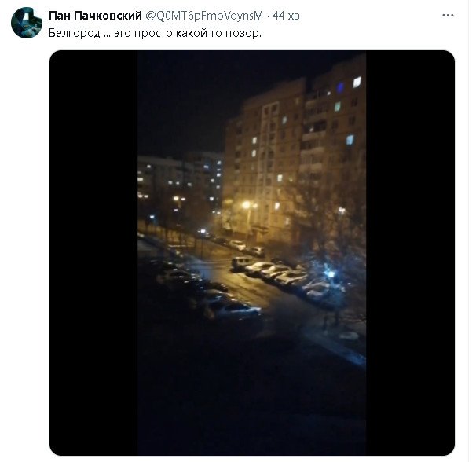Open the tweet via the 44 хв timestamp
The height and width of the screenshot is (462, 476).
[x=286, y=16]
